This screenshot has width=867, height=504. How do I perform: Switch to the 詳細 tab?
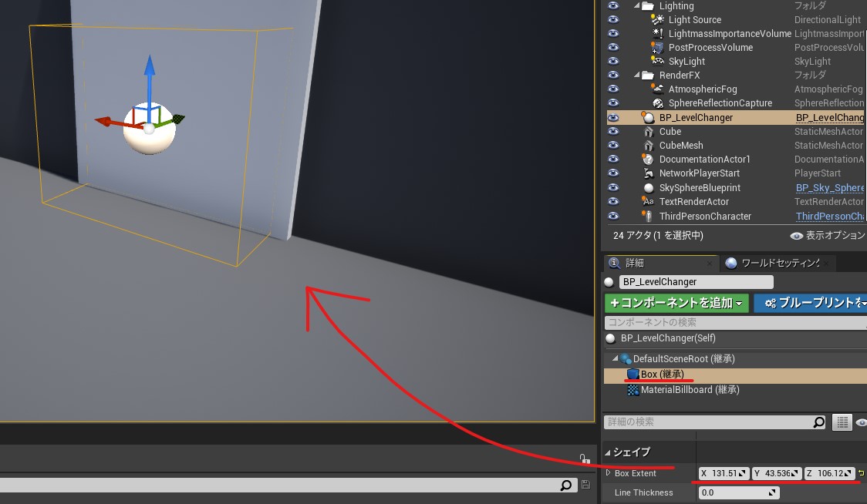click(660, 263)
